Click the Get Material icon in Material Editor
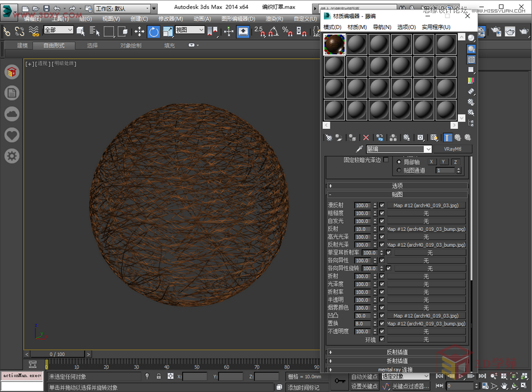The height and width of the screenshot is (392, 532). point(329,137)
